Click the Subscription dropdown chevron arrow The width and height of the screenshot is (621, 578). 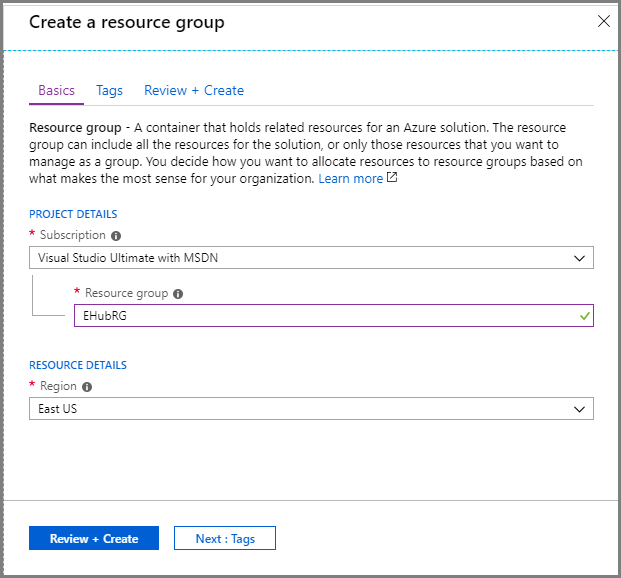[x=578, y=258]
